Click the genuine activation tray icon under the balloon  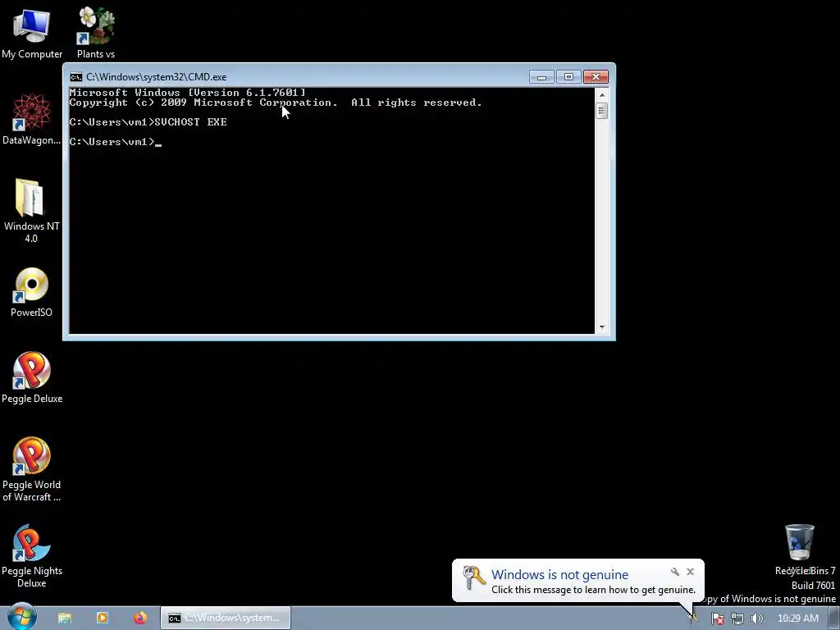coord(694,618)
